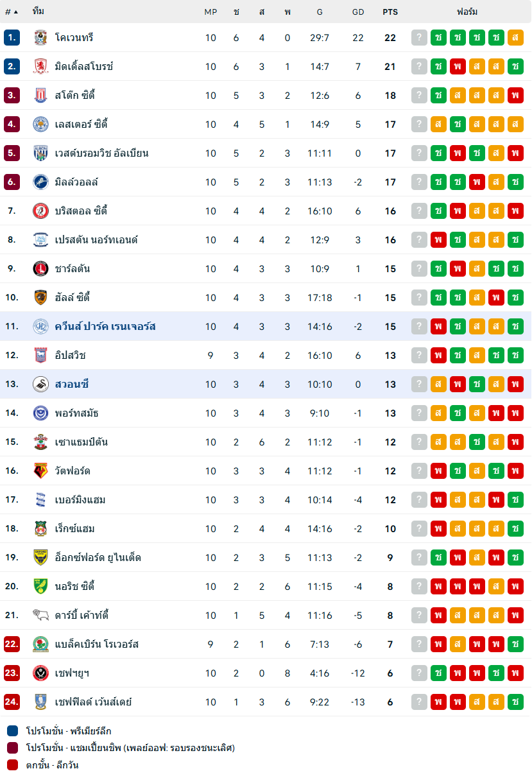Click the Coventry club crest icon

click(x=40, y=38)
